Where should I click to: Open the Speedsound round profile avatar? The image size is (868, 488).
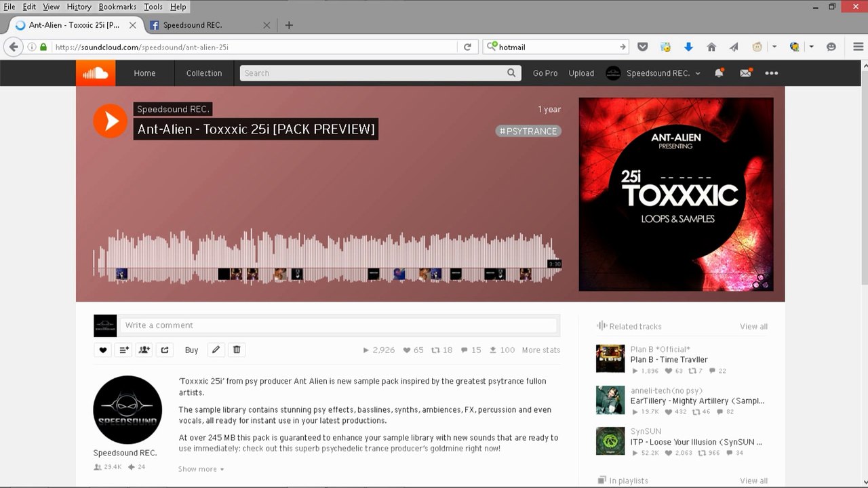click(127, 410)
